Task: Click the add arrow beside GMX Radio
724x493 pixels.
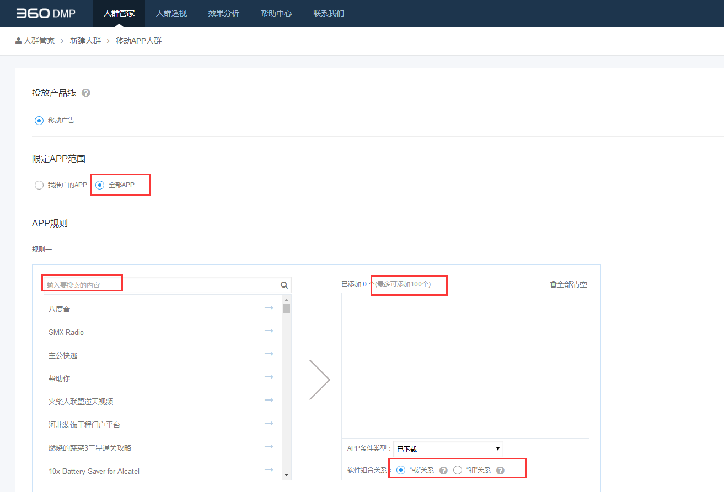Action: tap(269, 331)
